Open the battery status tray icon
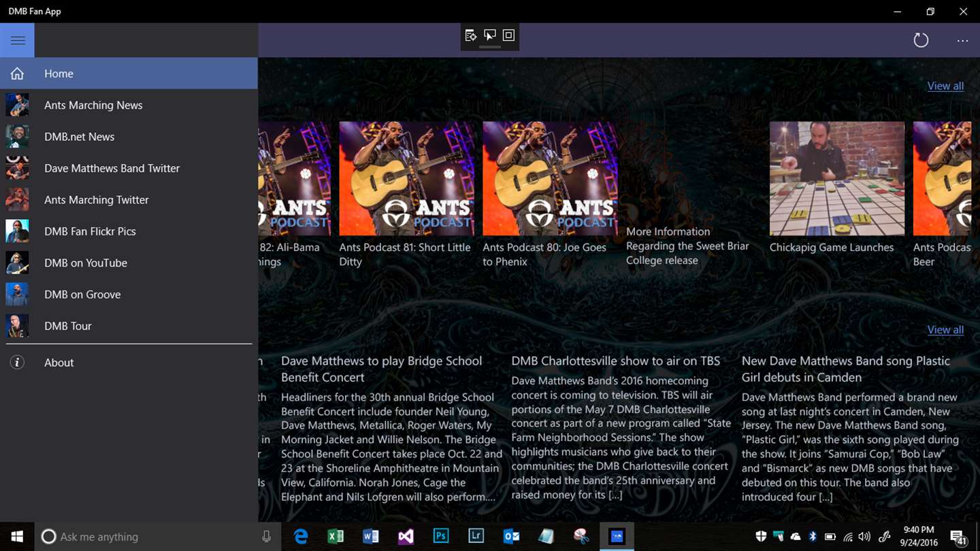This screenshot has width=980, height=551. (830, 537)
